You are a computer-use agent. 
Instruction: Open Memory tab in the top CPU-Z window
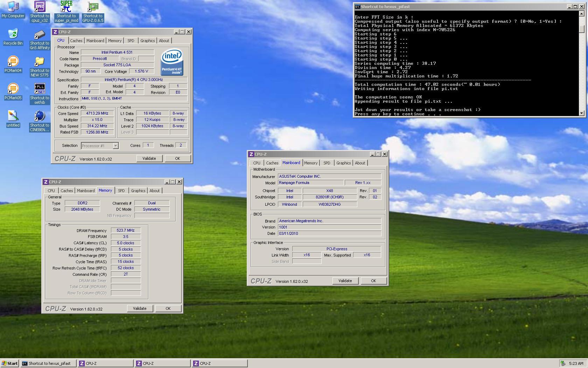pos(115,41)
